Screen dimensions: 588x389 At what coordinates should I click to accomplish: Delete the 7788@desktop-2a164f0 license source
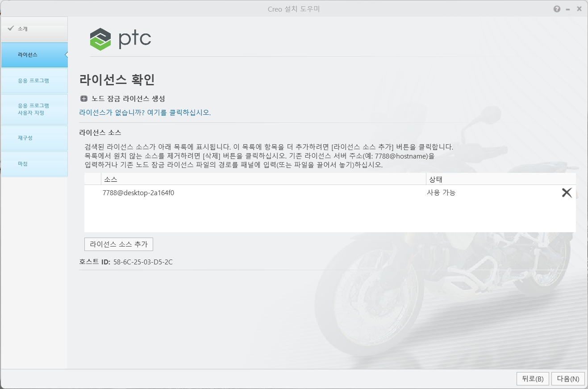tap(567, 192)
